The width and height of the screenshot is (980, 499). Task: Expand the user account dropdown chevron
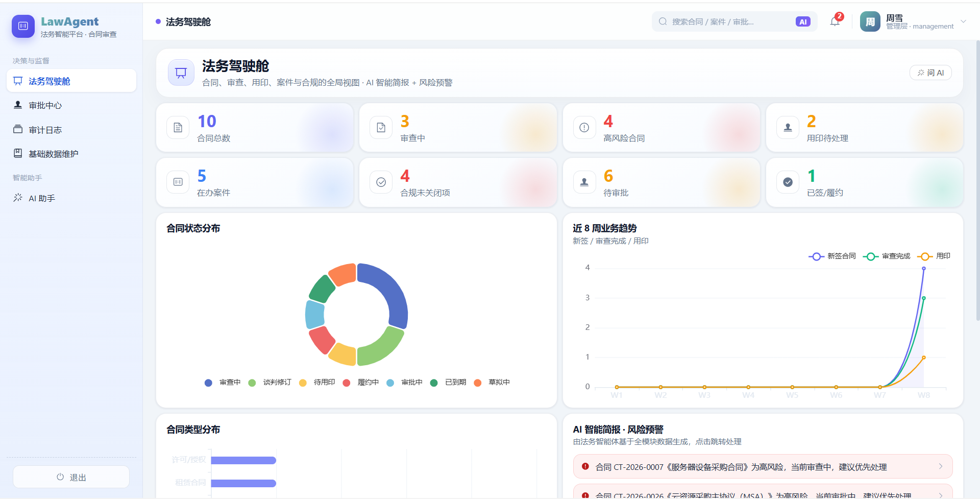tap(964, 21)
